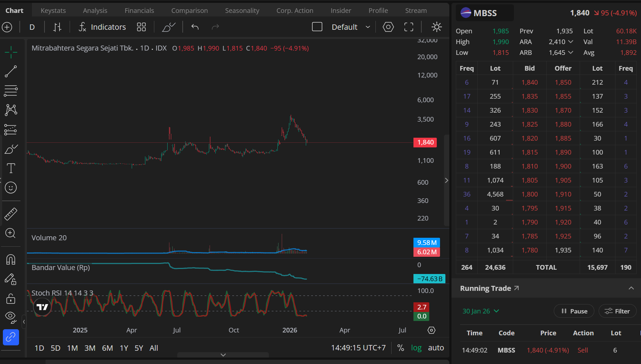Set chart range to 1Y
The width and height of the screenshot is (641, 364).
click(x=124, y=348)
